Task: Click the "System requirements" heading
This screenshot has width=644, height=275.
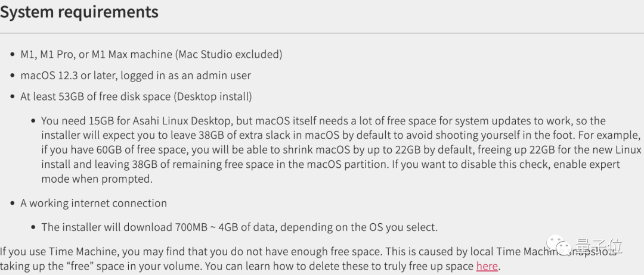Action: point(79,12)
